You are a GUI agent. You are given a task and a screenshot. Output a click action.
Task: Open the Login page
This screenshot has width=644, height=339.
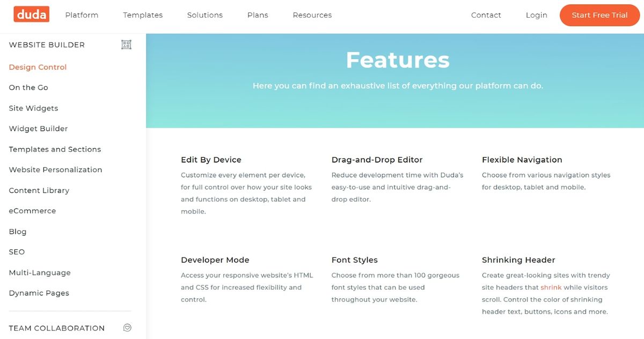(536, 15)
